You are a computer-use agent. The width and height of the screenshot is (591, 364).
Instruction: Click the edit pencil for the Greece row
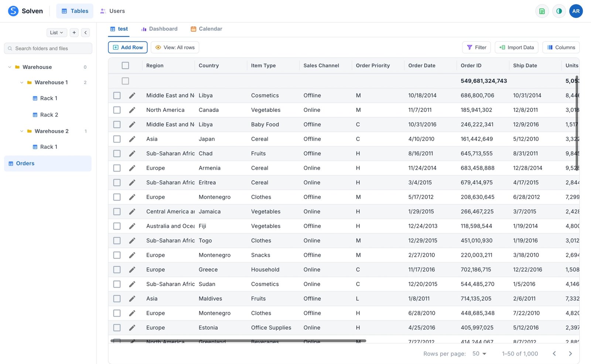132,270
